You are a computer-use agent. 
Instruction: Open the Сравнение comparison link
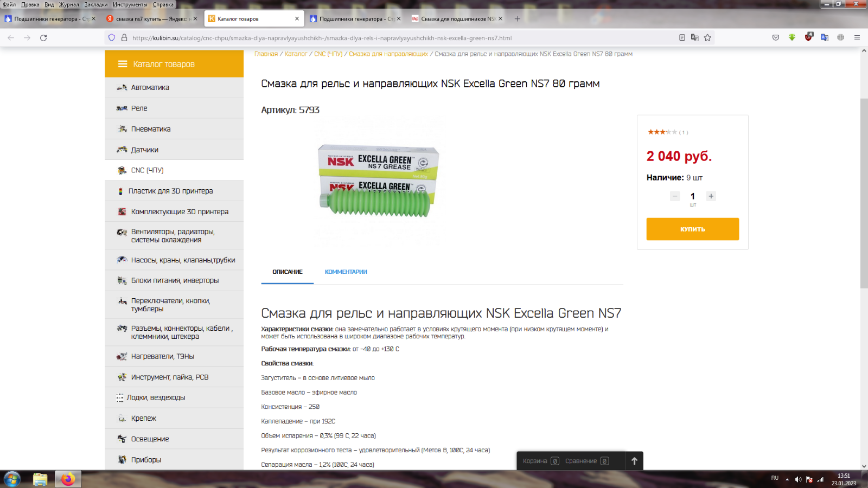[587, 461]
